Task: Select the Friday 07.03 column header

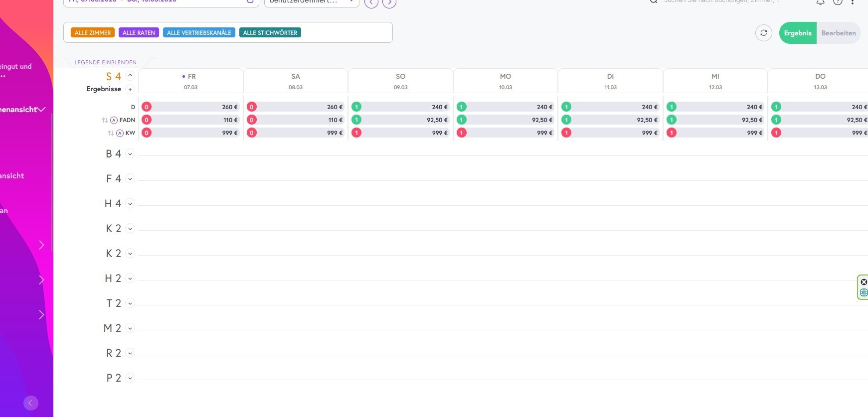Action: click(x=190, y=81)
